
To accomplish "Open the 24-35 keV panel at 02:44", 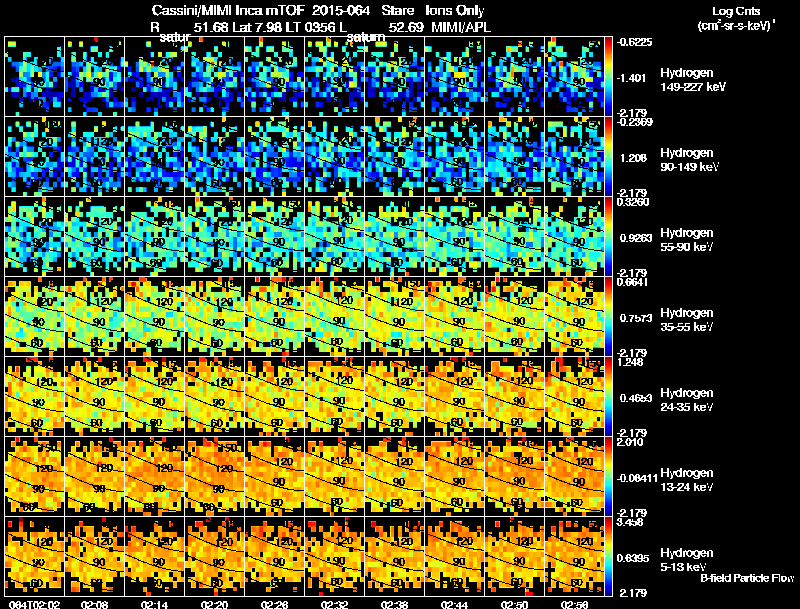I will pyautogui.click(x=455, y=396).
